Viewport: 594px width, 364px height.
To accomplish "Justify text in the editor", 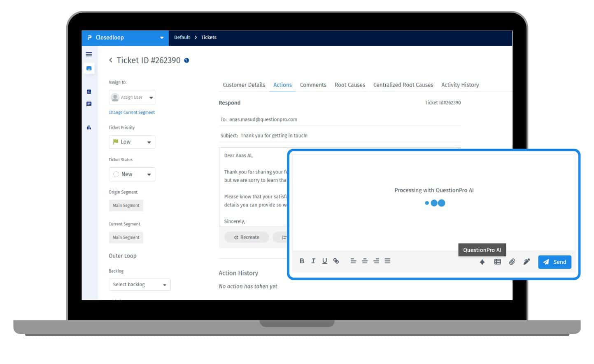I will [387, 261].
